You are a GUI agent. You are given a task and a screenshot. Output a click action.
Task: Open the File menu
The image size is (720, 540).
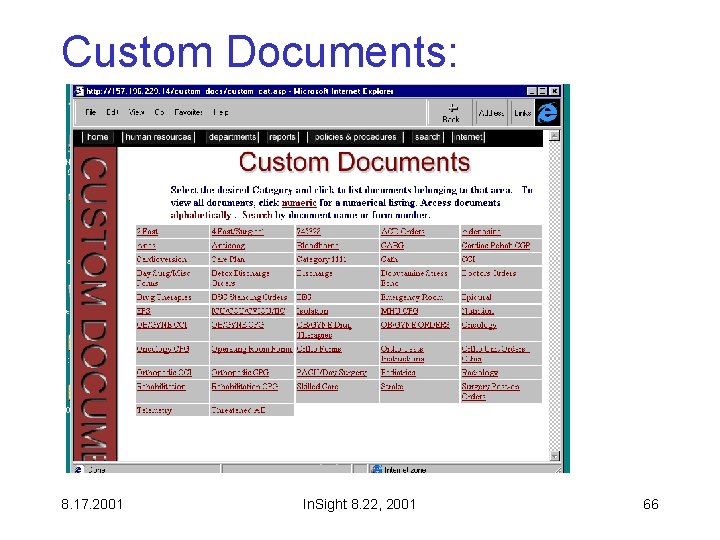coord(90,112)
